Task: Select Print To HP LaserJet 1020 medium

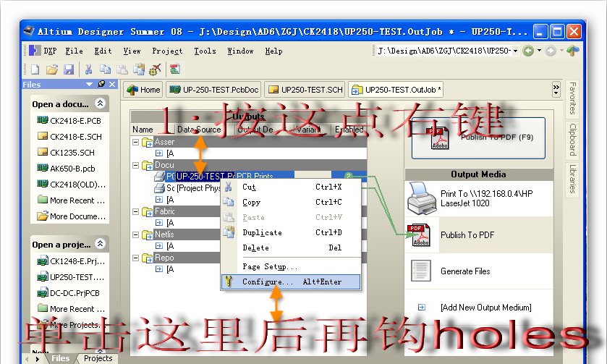Action: click(479, 199)
